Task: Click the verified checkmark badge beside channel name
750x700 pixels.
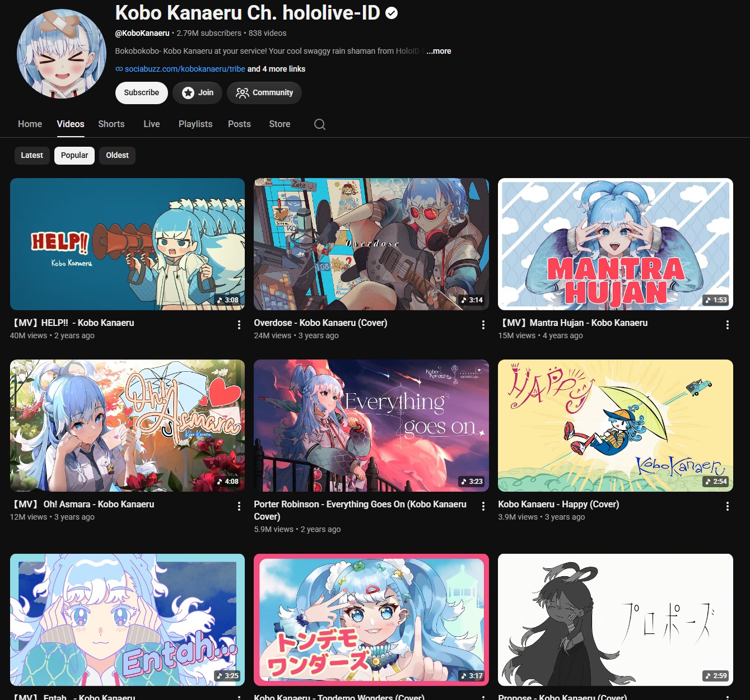Action: coord(392,13)
